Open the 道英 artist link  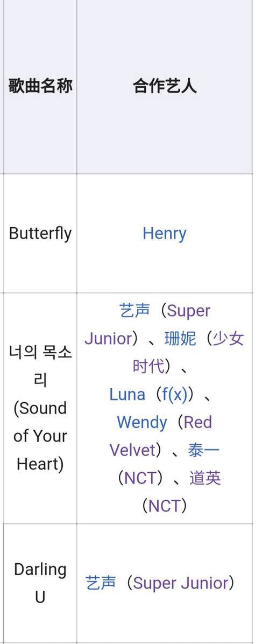click(205, 479)
